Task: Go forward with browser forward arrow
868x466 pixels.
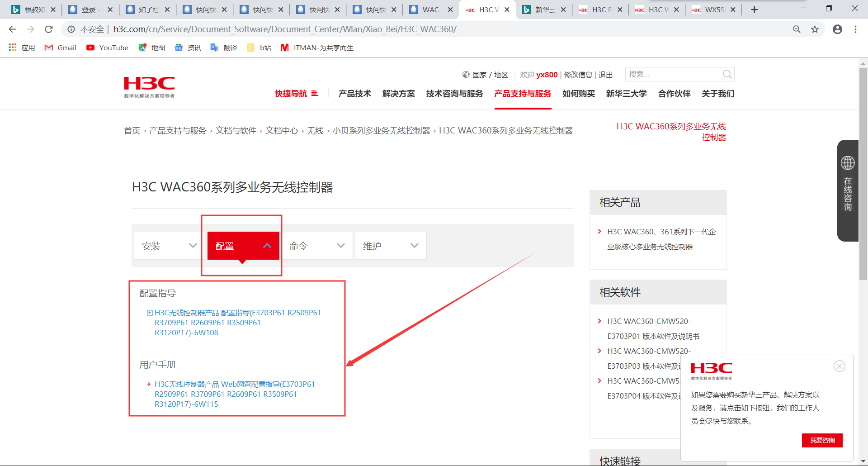Action: (x=30, y=29)
